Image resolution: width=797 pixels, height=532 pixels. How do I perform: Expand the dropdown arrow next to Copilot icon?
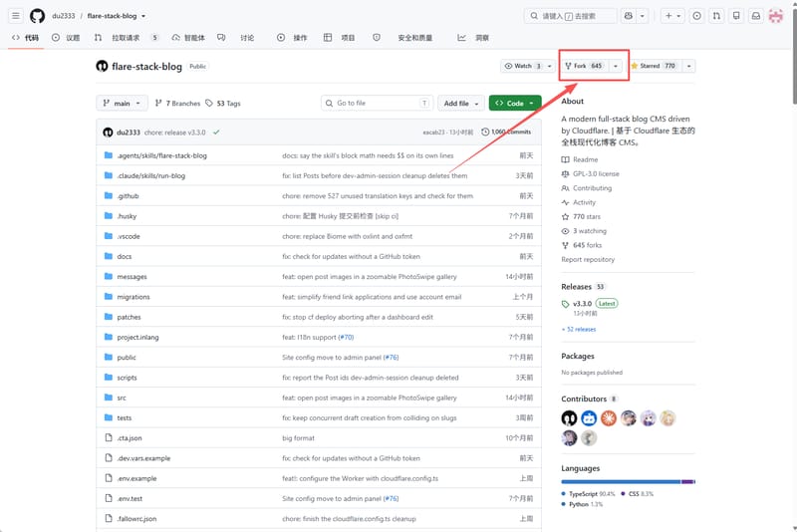coord(642,16)
